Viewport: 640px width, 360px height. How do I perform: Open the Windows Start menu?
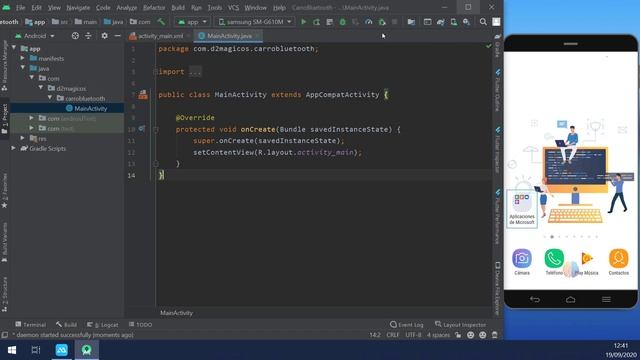tap(12, 350)
